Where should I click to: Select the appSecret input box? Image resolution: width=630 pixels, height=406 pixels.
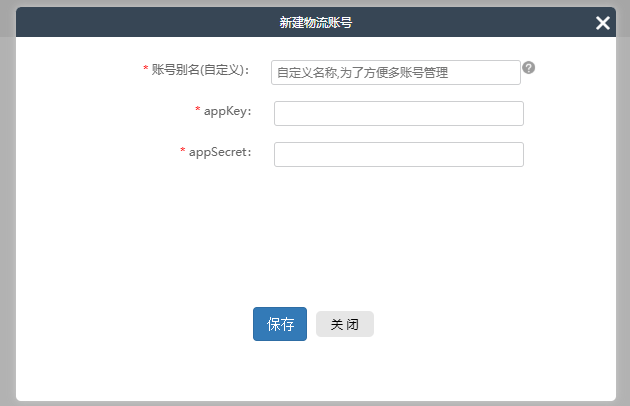click(x=398, y=154)
